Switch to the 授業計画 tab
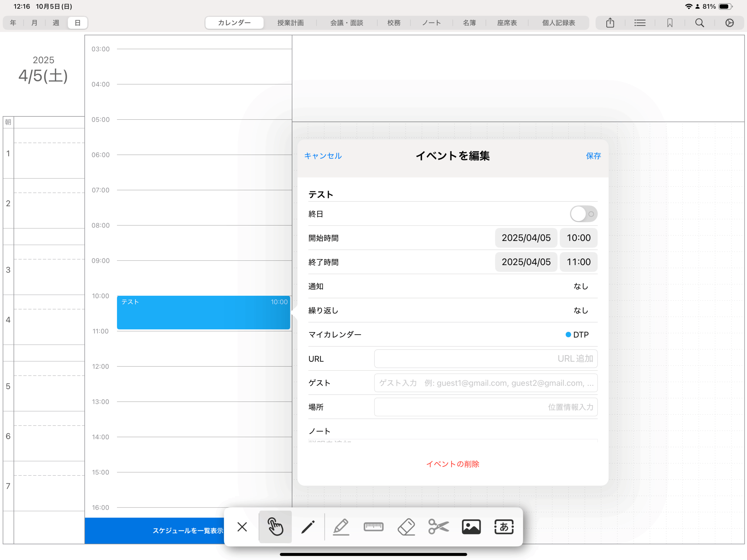747x560 pixels. [290, 23]
